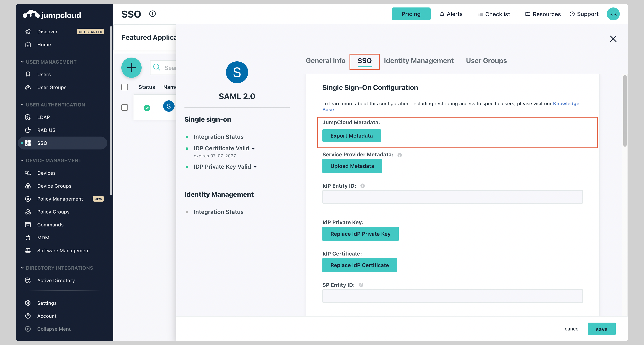Screen dimensions: 644x345
Task: Focus the IdP Entity ID field
Action: click(452, 197)
